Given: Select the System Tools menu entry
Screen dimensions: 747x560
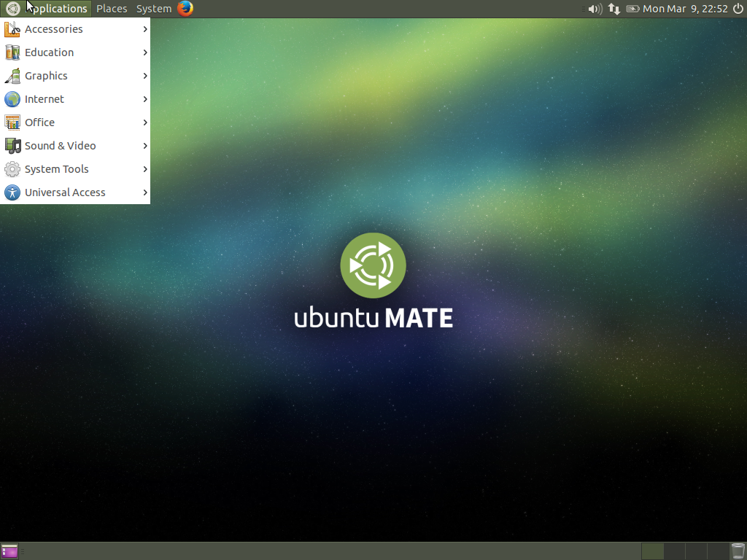Looking at the screenshot, I should point(75,169).
